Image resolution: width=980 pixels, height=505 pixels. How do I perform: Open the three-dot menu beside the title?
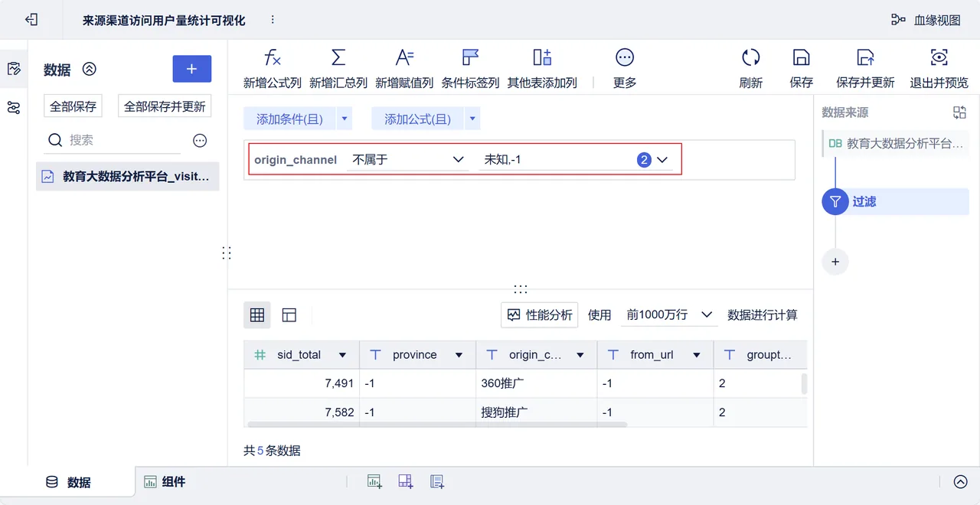273,20
